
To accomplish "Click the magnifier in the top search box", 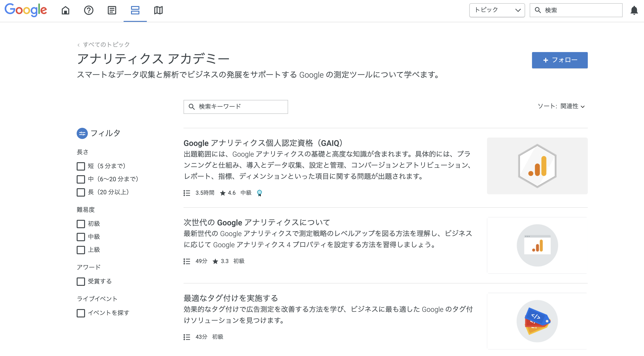I will tap(538, 10).
